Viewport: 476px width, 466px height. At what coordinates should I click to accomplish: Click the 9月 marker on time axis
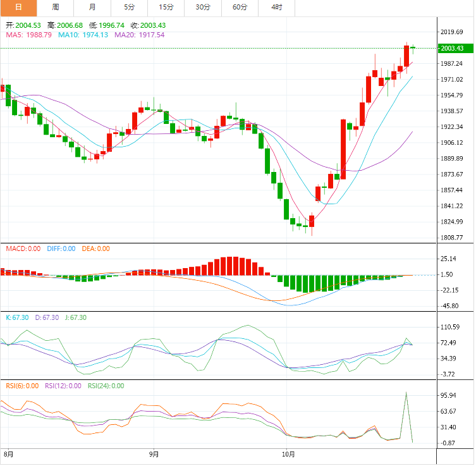click(154, 454)
